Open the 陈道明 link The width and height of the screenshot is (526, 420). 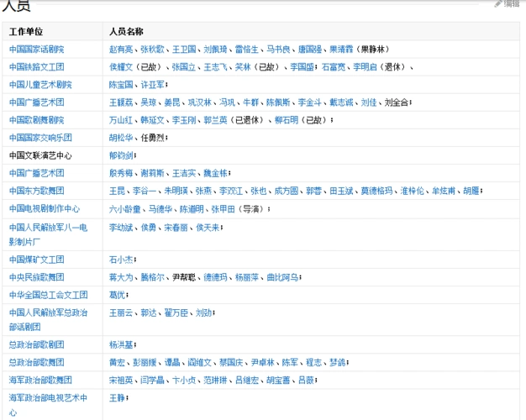192,209
